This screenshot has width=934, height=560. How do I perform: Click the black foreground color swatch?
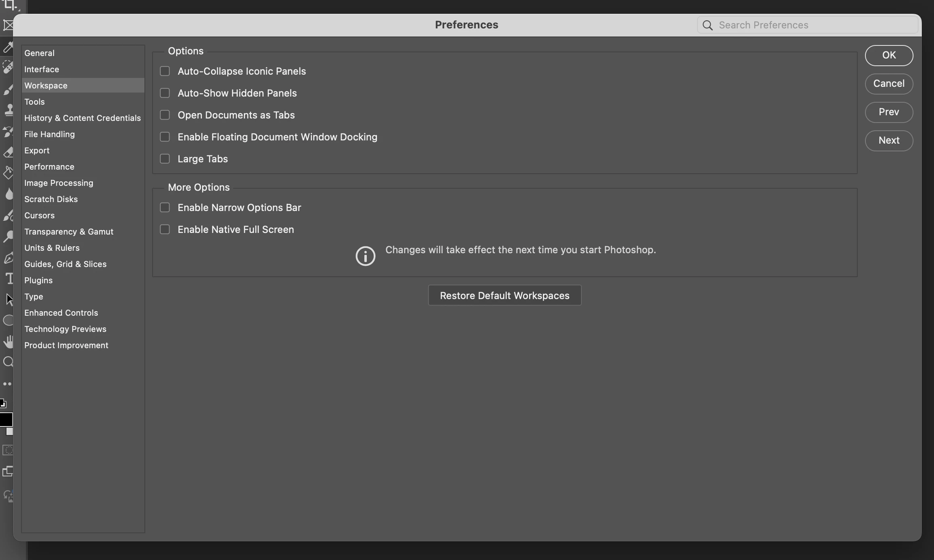6,419
